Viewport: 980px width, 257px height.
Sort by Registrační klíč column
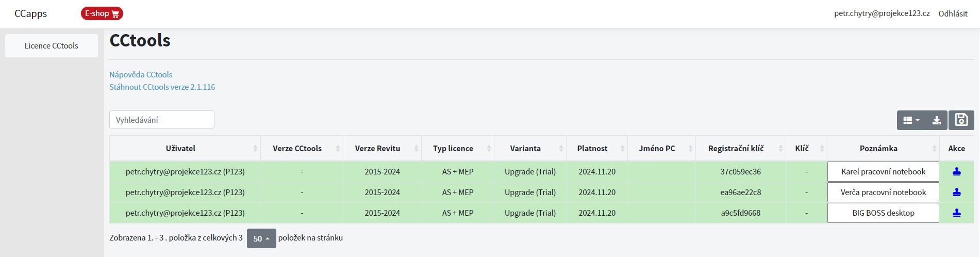[741, 149]
